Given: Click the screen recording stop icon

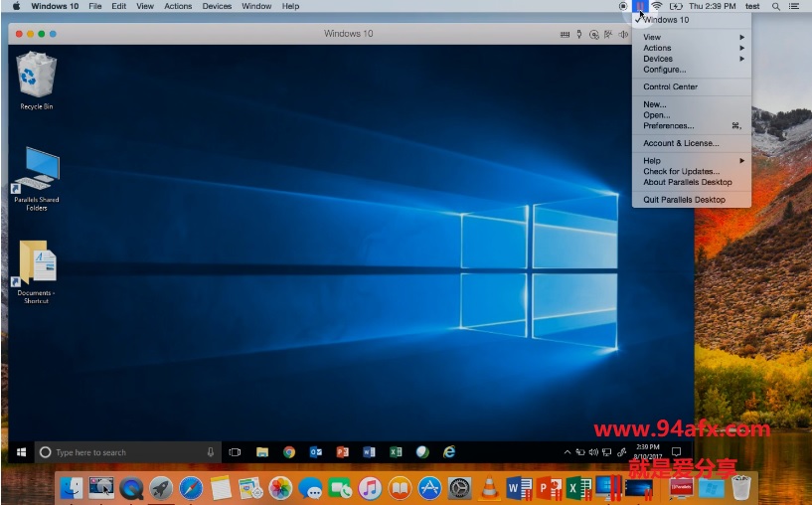Looking at the screenshot, I should [623, 6].
